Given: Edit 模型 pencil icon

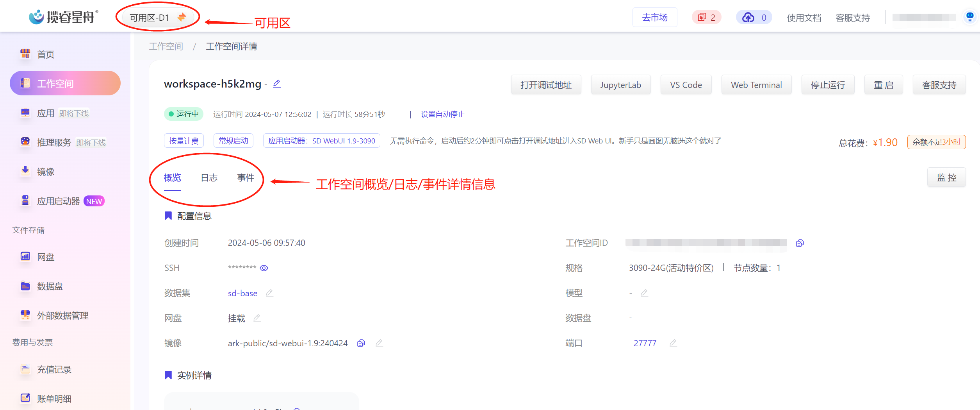Looking at the screenshot, I should tap(644, 293).
